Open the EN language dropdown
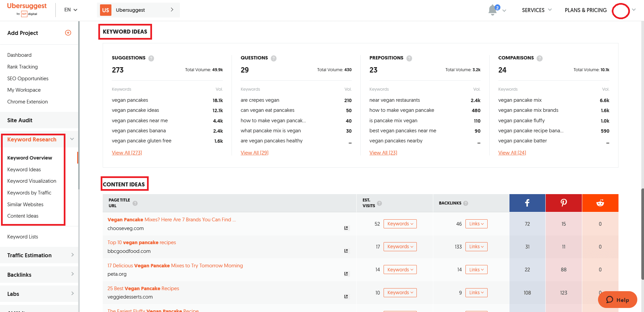The image size is (644, 312). coord(71,10)
